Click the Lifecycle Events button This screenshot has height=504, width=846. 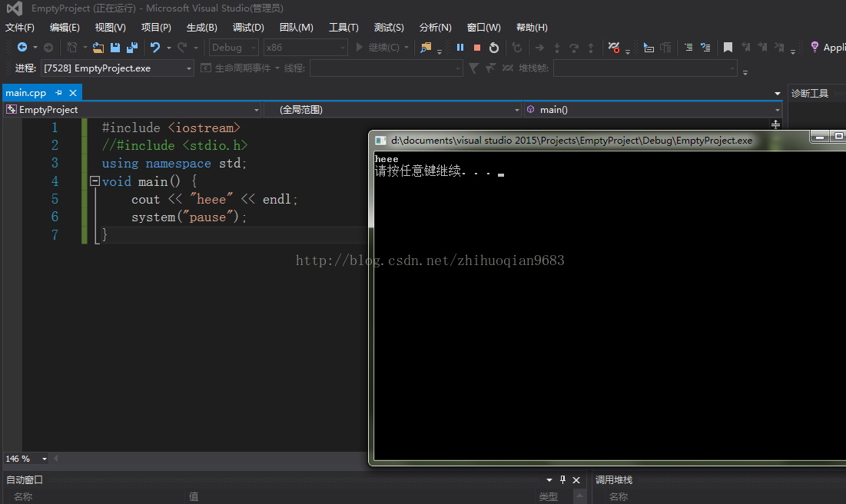pos(236,68)
